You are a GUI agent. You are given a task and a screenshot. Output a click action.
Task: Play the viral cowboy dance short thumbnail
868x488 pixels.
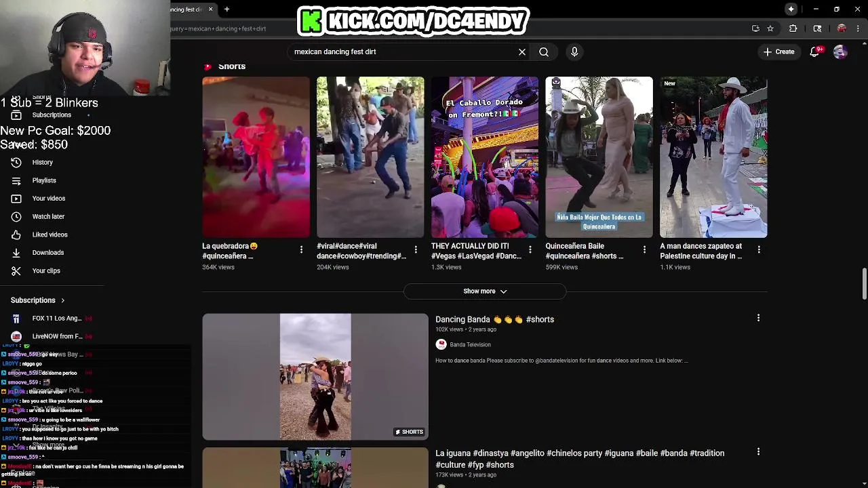click(370, 157)
